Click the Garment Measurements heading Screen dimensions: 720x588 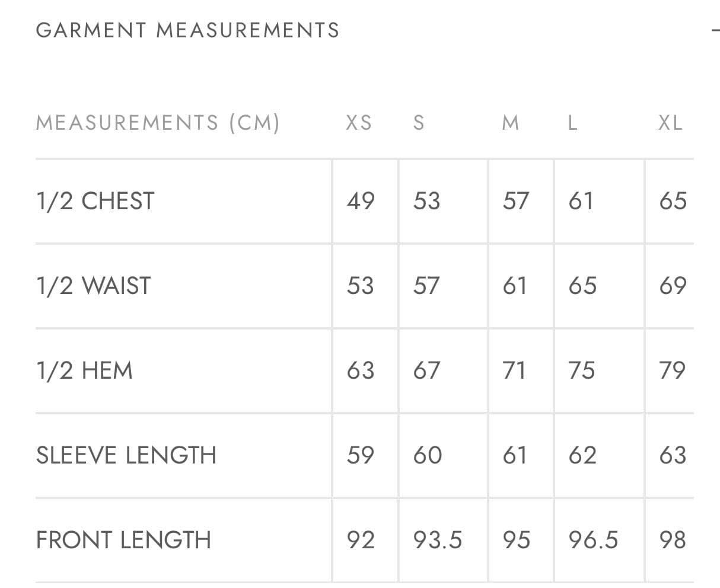(187, 30)
